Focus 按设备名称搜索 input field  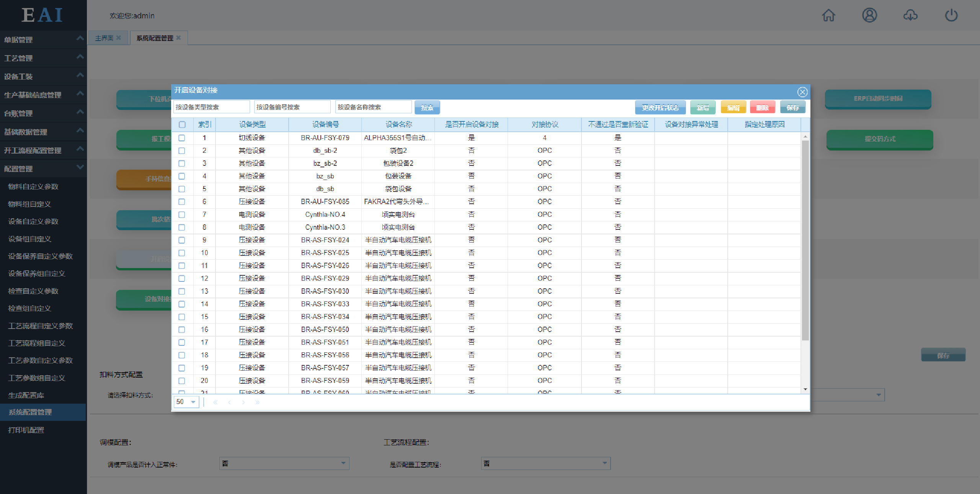374,107
